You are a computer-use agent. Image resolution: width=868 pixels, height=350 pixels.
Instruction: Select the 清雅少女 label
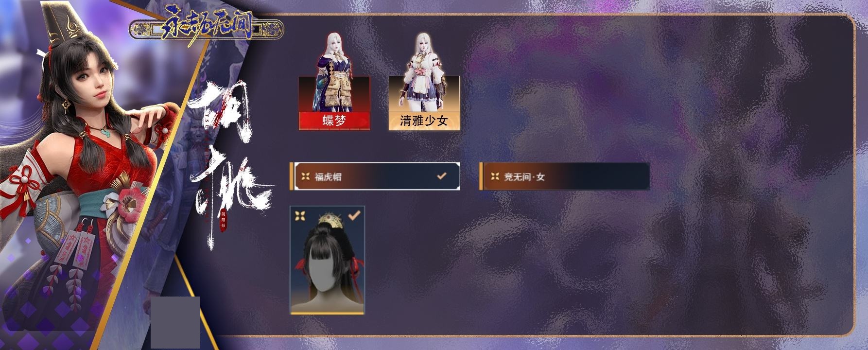[x=424, y=121]
